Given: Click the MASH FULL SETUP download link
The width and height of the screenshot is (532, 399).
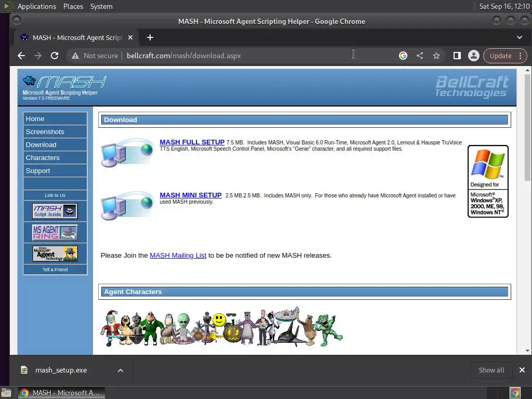Looking at the screenshot, I should 192,142.
